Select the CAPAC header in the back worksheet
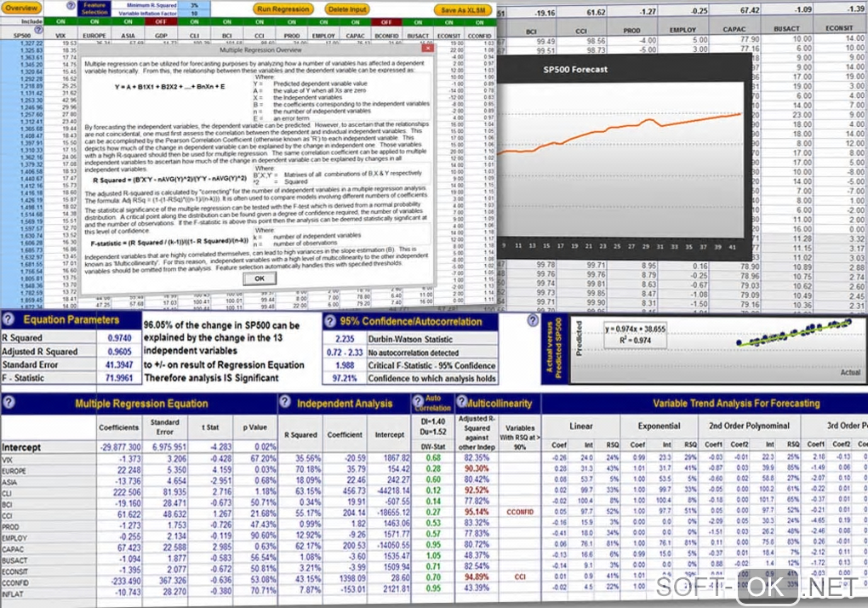The height and width of the screenshot is (608, 868). (734, 29)
